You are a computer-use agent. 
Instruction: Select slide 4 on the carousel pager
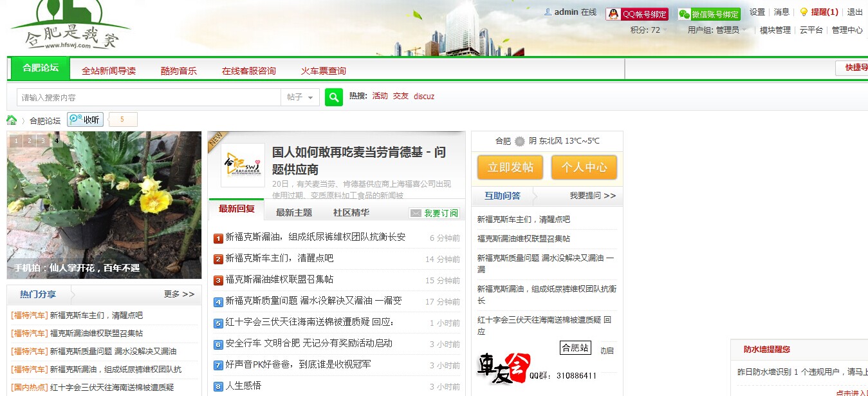pos(57,140)
